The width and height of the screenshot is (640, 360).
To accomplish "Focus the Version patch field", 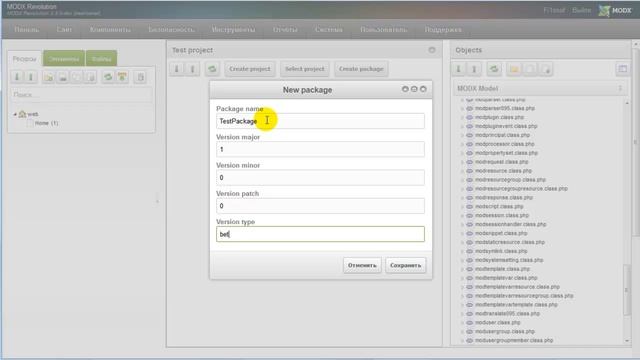I will pyautogui.click(x=320, y=206).
